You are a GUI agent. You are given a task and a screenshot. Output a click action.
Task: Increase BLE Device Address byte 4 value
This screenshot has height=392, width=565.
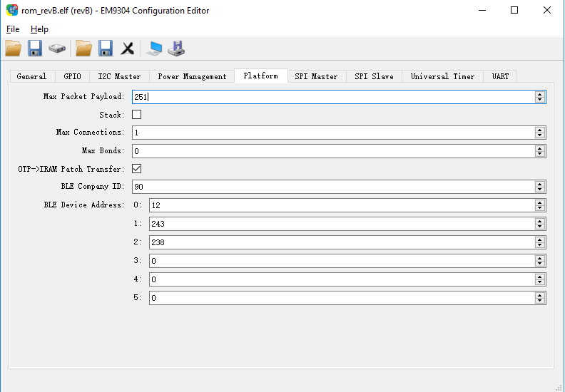point(540,277)
